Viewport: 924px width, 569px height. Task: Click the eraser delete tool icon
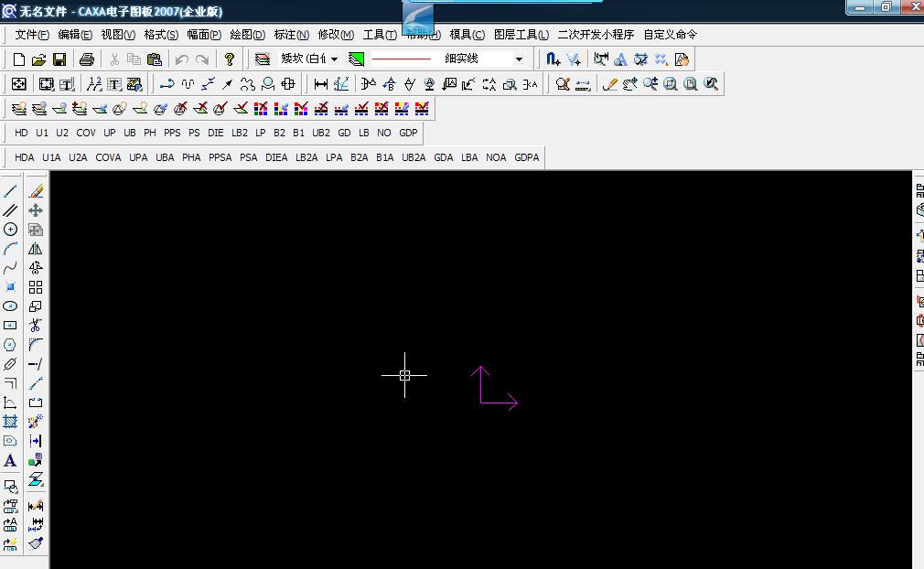pyautogui.click(x=36, y=191)
